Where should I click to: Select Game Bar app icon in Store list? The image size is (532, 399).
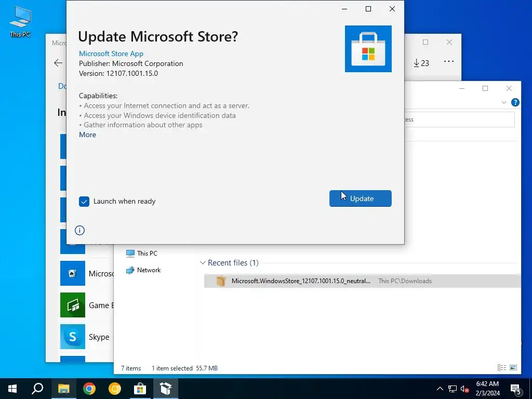[73, 305]
